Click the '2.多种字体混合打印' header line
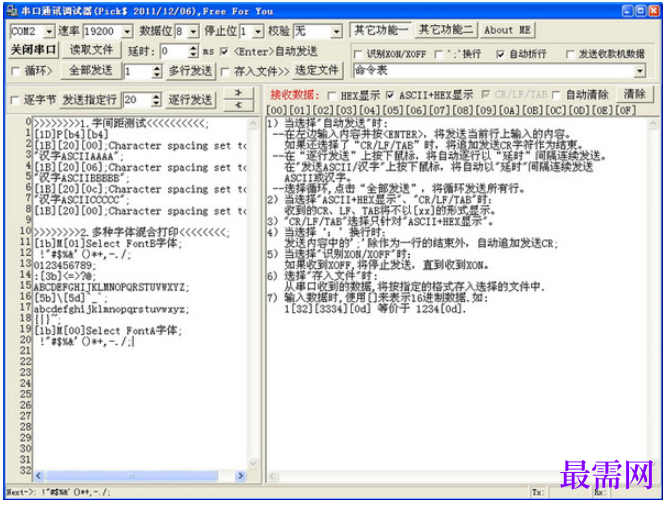The height and width of the screenshot is (506, 672). (132, 233)
